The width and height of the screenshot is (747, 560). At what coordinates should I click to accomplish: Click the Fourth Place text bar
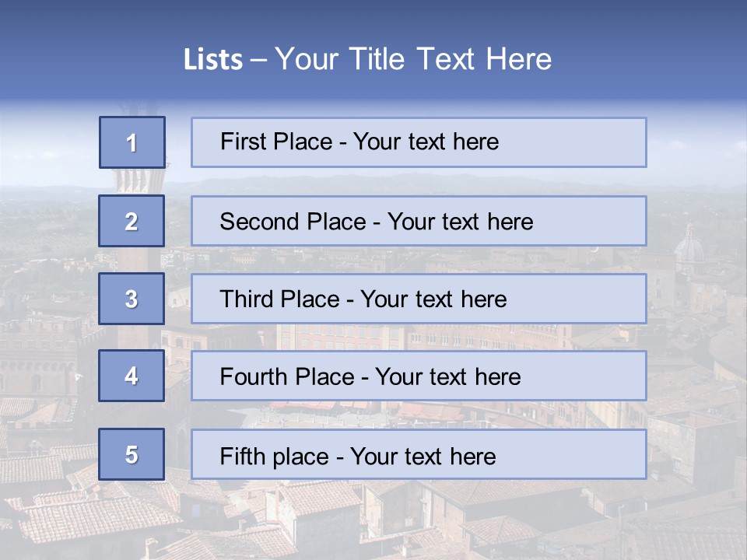[x=419, y=376]
